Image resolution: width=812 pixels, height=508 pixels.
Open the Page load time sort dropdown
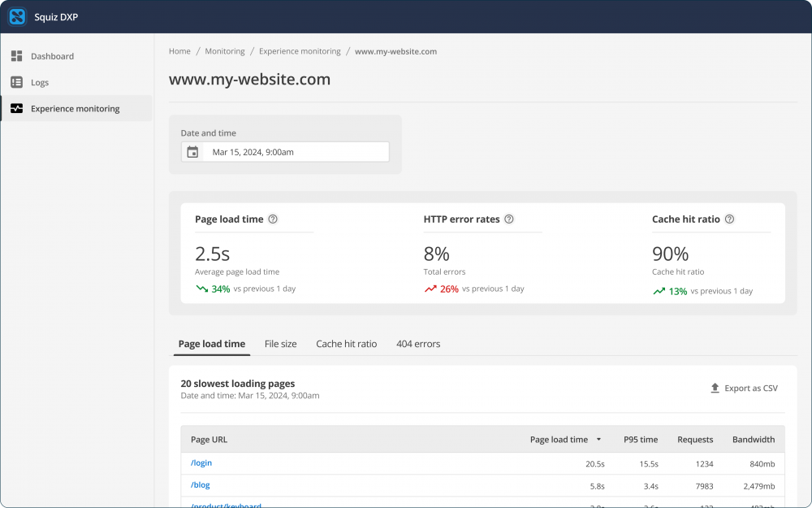(x=598, y=440)
